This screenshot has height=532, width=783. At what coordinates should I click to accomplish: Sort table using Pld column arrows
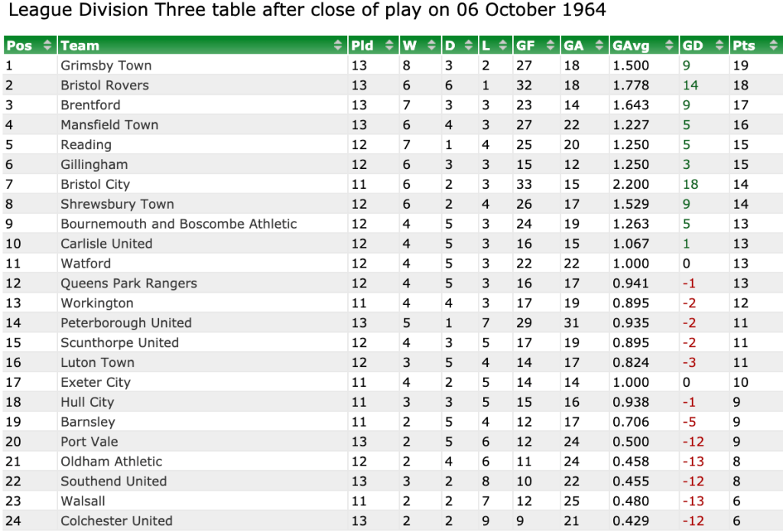click(390, 46)
